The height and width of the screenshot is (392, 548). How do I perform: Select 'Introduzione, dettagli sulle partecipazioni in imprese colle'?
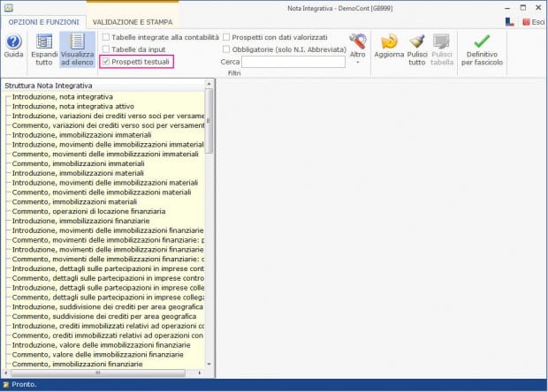[109, 288]
